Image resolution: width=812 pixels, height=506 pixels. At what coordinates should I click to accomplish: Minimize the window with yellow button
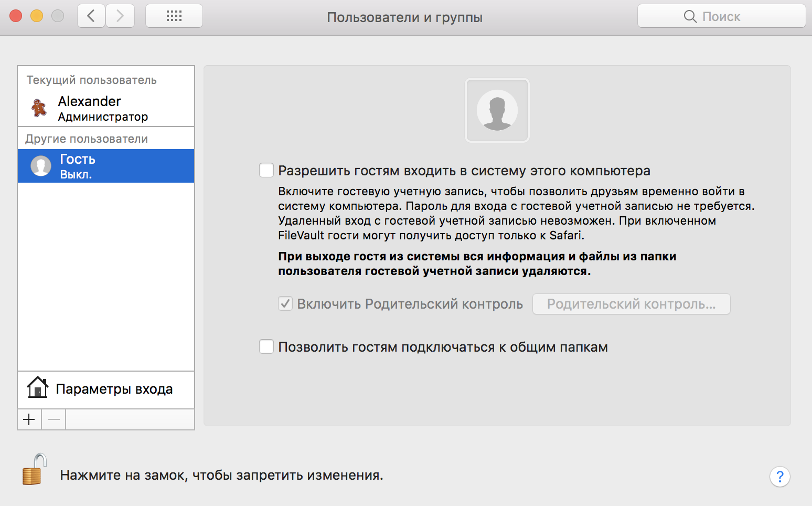coord(37,16)
